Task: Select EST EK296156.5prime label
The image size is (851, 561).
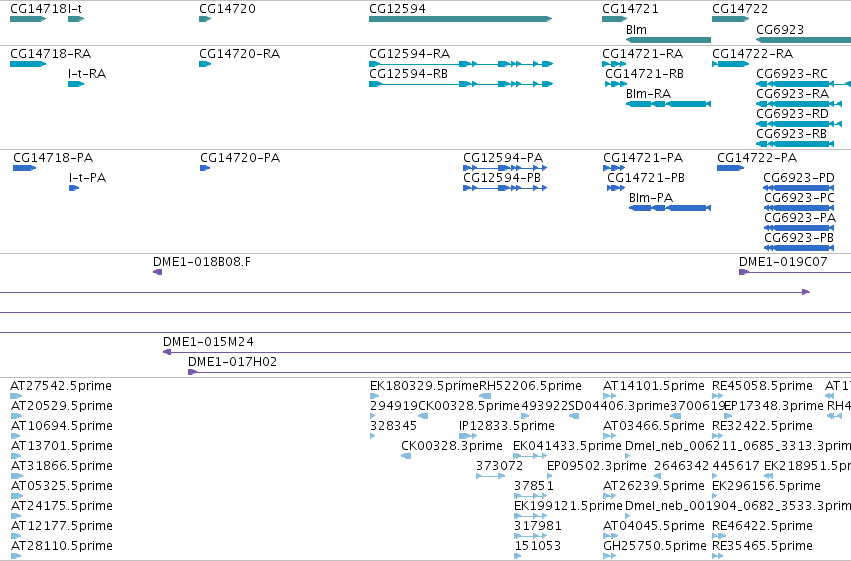Action: click(766, 486)
